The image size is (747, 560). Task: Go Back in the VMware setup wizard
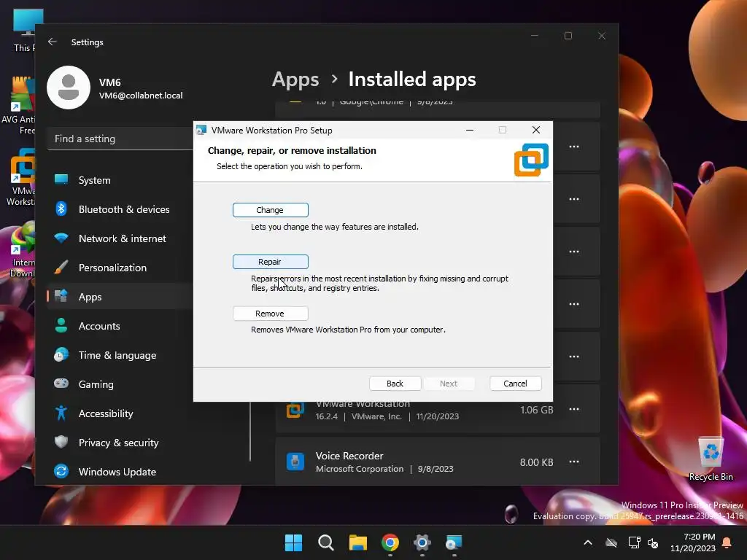coord(395,384)
